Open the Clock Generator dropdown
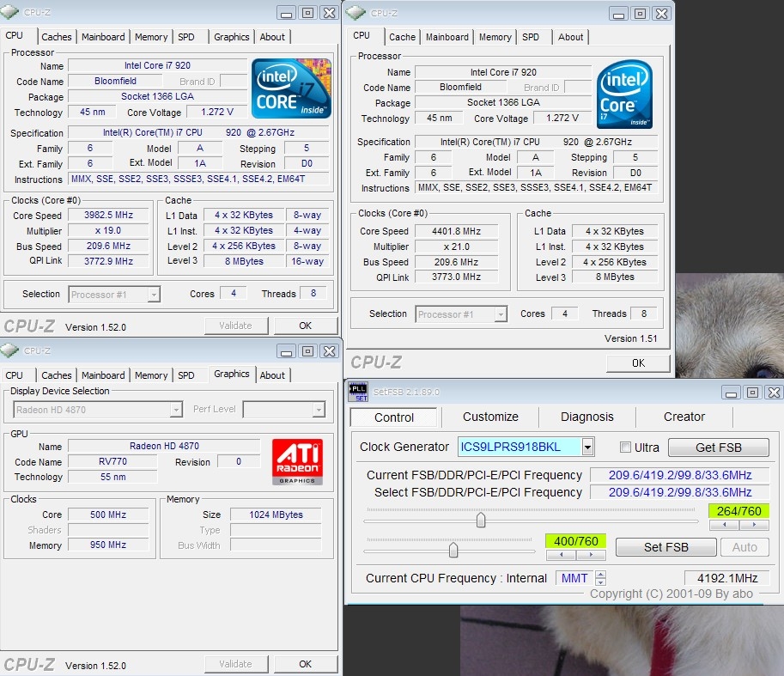The width and height of the screenshot is (784, 676). (587, 447)
